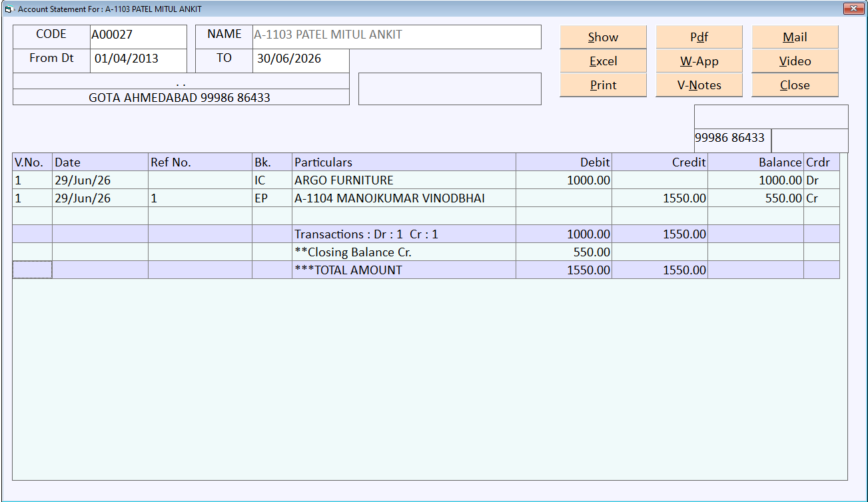Send statement via W-App button
Screen dimensions: 868x502
tap(699, 61)
